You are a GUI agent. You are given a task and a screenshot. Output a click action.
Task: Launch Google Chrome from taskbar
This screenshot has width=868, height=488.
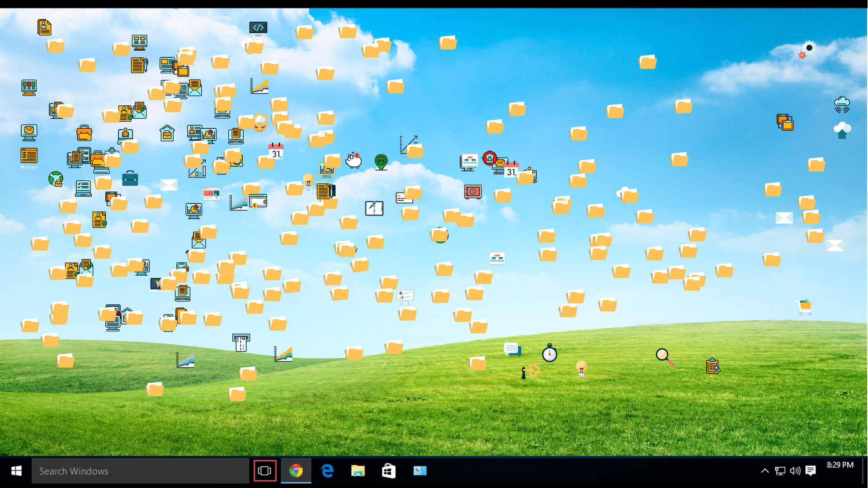click(x=296, y=471)
